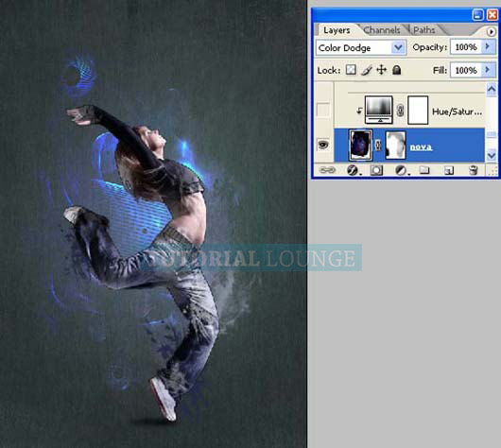Image resolution: width=501 pixels, height=448 pixels.
Task: Open the Layers panel options menu
Action: click(x=492, y=31)
